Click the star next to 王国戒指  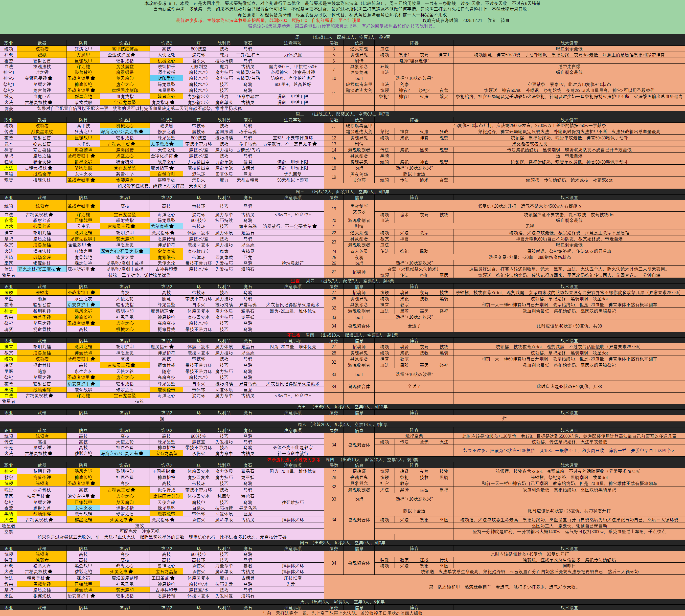(173, 471)
